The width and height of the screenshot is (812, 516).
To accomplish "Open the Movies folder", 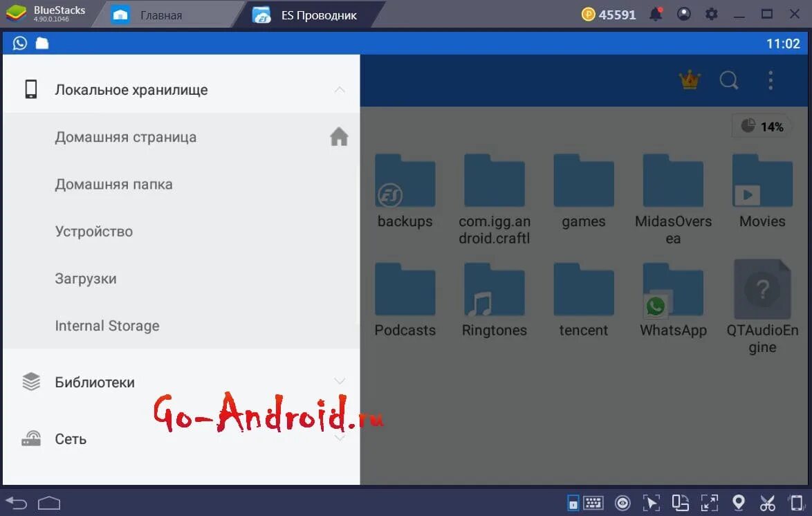I will 762,192.
